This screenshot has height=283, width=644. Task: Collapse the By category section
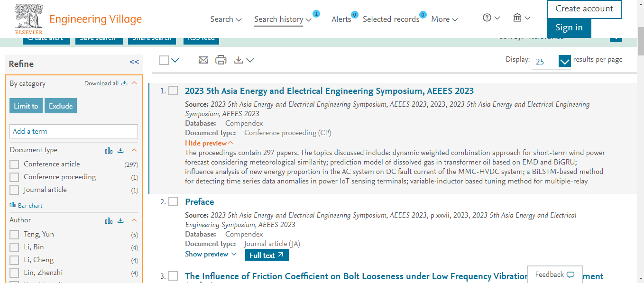point(134,83)
